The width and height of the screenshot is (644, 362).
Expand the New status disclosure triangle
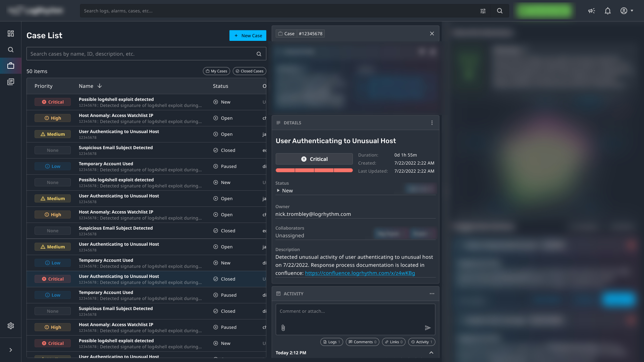click(x=278, y=190)
